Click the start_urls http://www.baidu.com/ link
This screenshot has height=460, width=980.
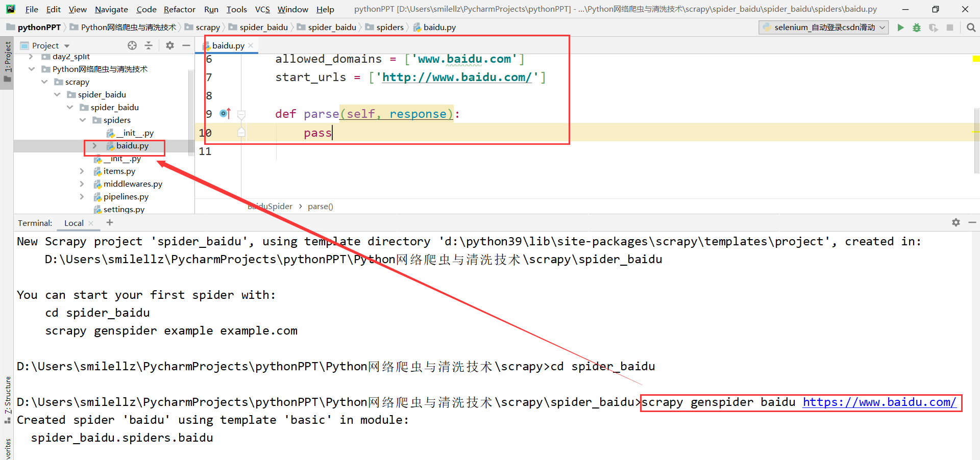(457, 78)
